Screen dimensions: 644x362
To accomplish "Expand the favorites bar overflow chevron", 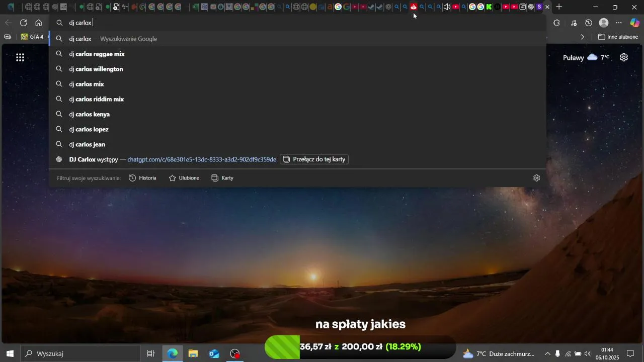I will [x=583, y=37].
